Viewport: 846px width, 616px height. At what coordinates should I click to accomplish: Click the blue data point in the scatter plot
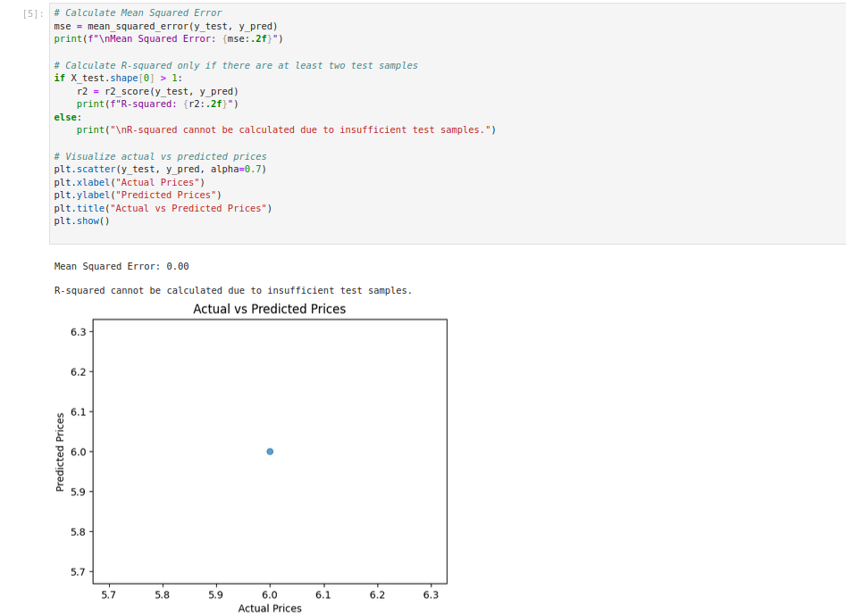(x=270, y=452)
